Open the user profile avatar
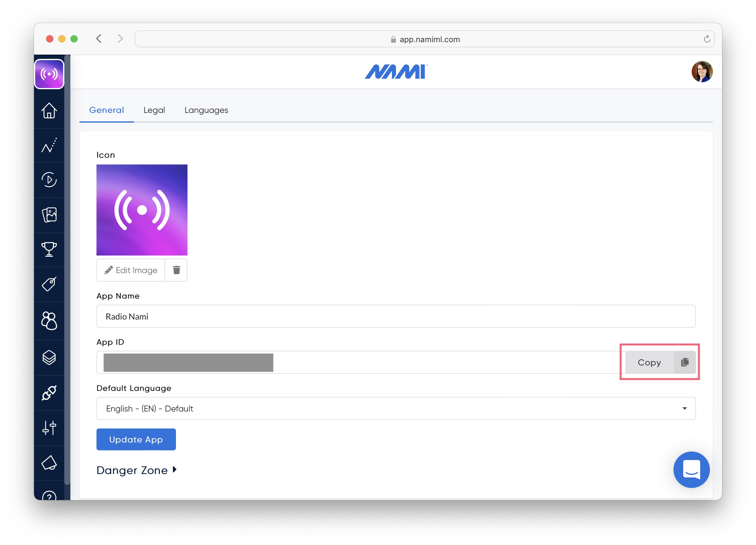This screenshot has height=545, width=756. tap(702, 71)
